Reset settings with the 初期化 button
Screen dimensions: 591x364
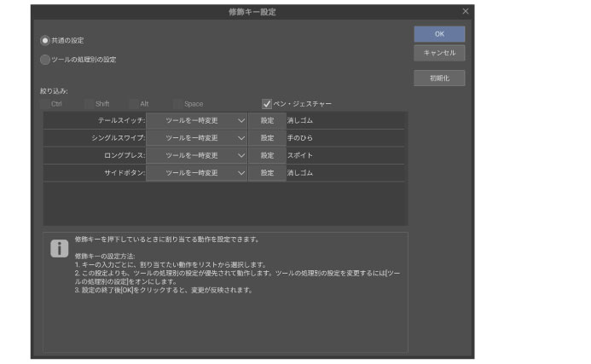[x=439, y=78]
